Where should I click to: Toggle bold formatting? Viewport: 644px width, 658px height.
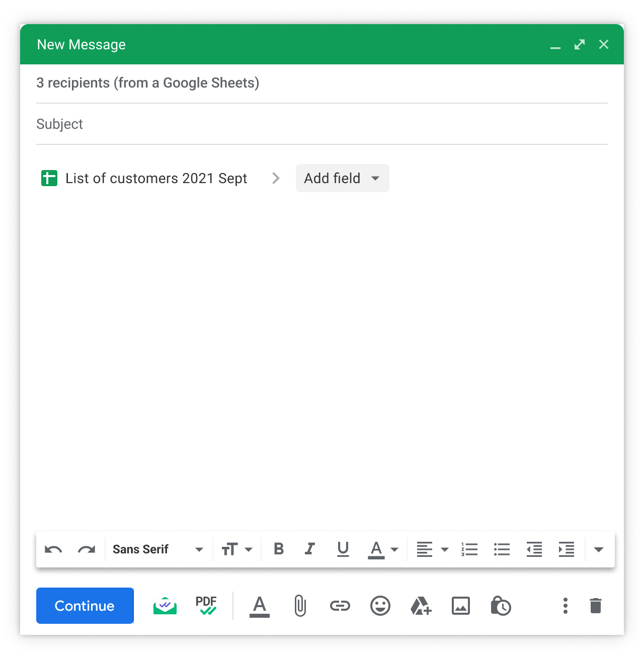pos(279,549)
